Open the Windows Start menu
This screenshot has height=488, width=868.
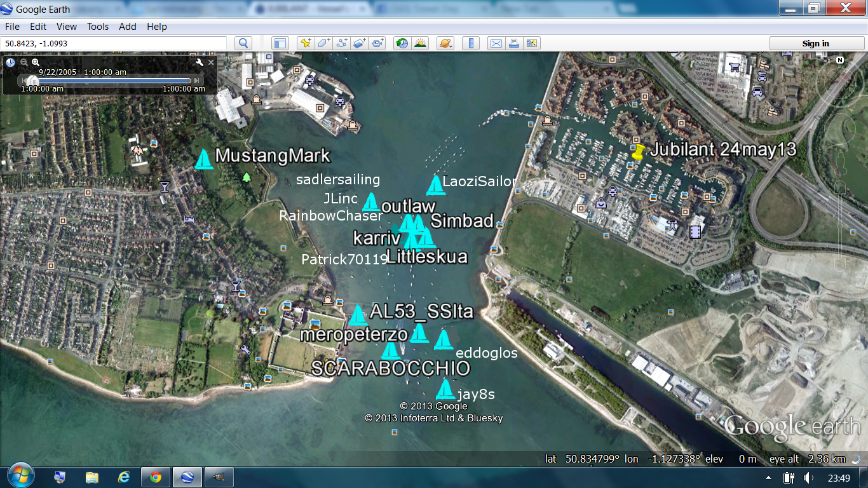click(21, 477)
